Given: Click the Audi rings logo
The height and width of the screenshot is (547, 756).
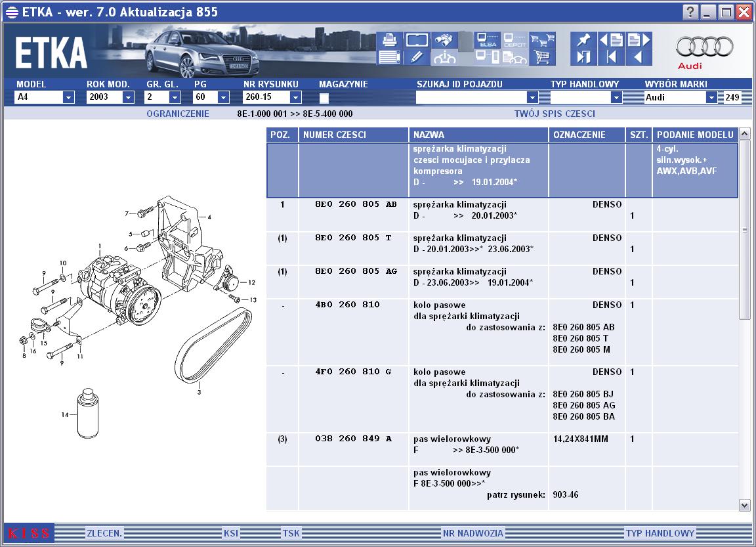Looking at the screenshot, I should click(x=704, y=47).
